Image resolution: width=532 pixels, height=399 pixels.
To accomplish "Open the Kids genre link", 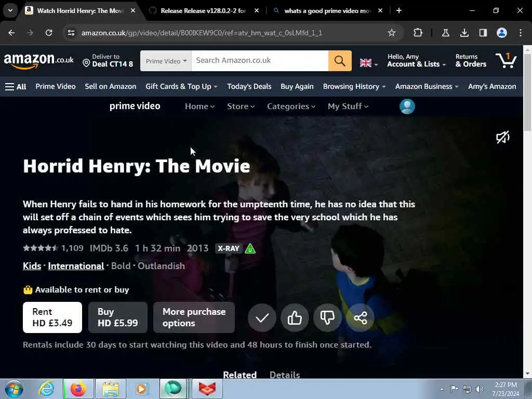I will 32,266.
